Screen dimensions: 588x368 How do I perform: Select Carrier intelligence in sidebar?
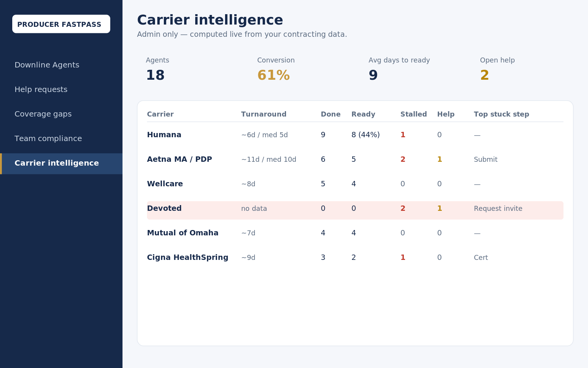[61, 164]
